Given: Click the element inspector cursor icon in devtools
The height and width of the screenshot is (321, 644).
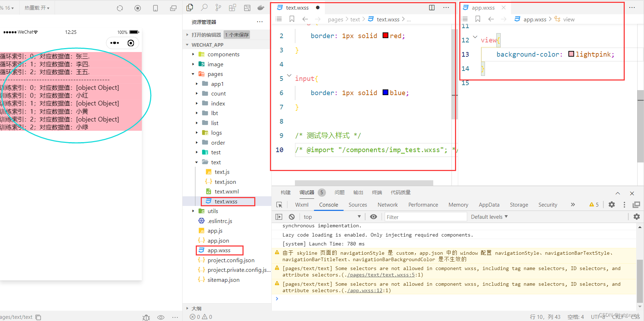Looking at the screenshot, I should pos(279,205).
